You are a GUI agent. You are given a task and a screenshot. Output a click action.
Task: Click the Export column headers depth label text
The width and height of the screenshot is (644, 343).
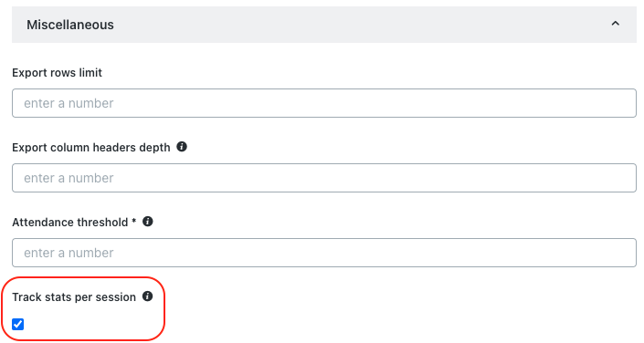(x=90, y=147)
